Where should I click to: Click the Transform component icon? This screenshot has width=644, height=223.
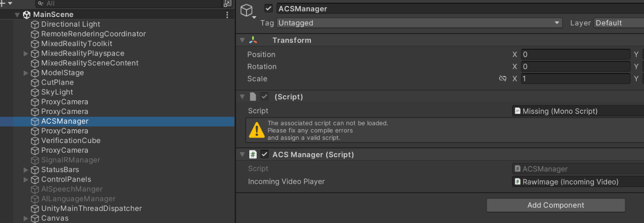253,40
